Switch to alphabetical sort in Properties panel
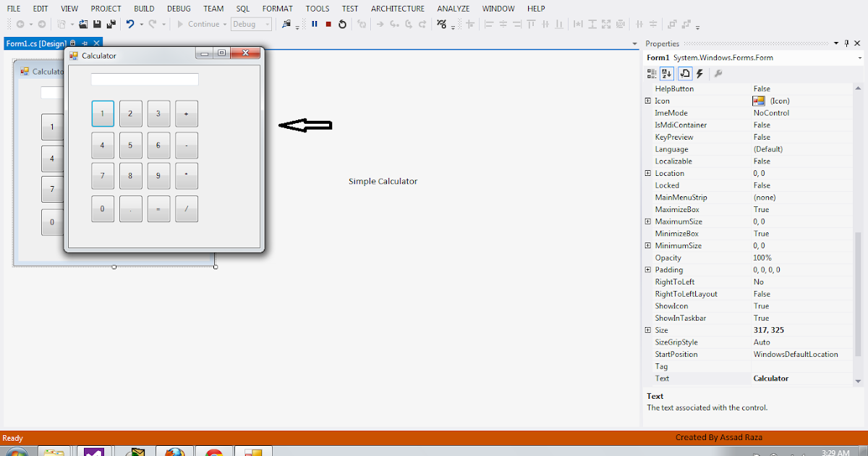The width and height of the screenshot is (868, 456). pos(665,73)
